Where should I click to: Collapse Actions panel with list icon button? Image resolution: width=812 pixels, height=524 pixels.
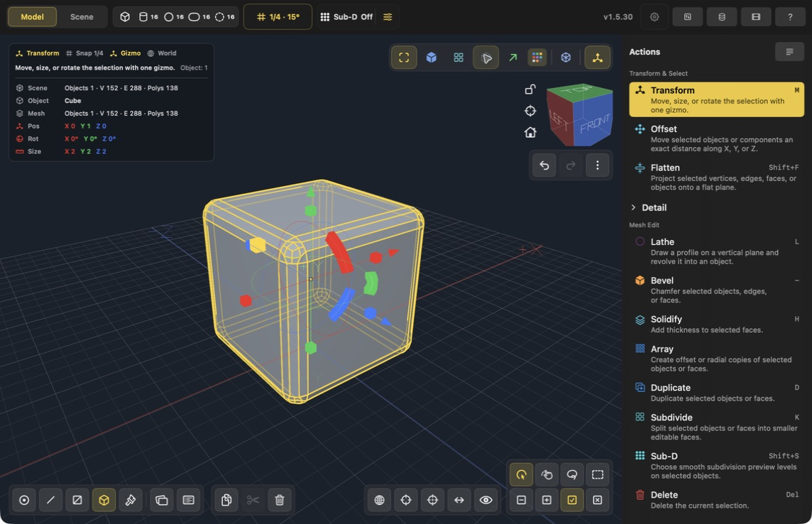[790, 52]
